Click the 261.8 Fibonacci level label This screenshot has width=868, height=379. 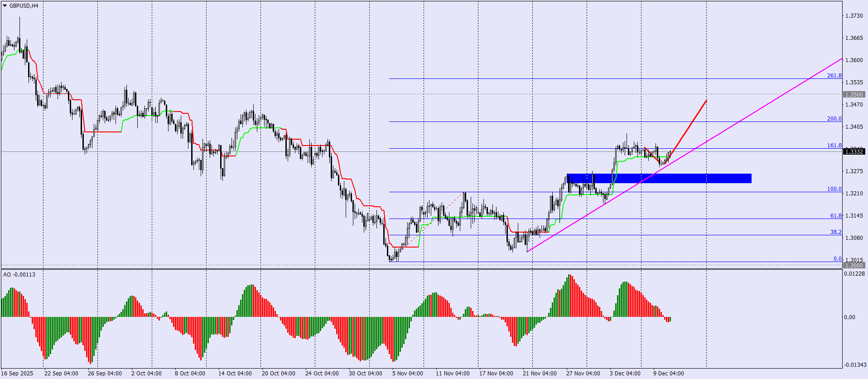834,76
